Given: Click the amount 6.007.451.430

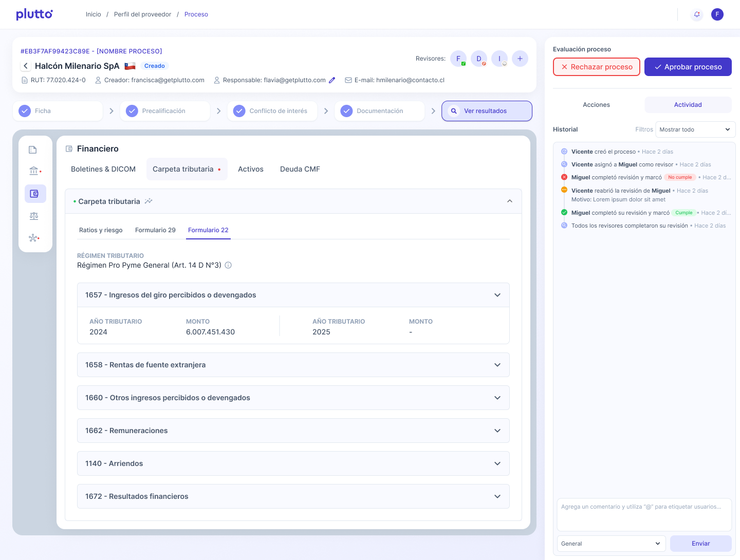Looking at the screenshot, I should 210,332.
